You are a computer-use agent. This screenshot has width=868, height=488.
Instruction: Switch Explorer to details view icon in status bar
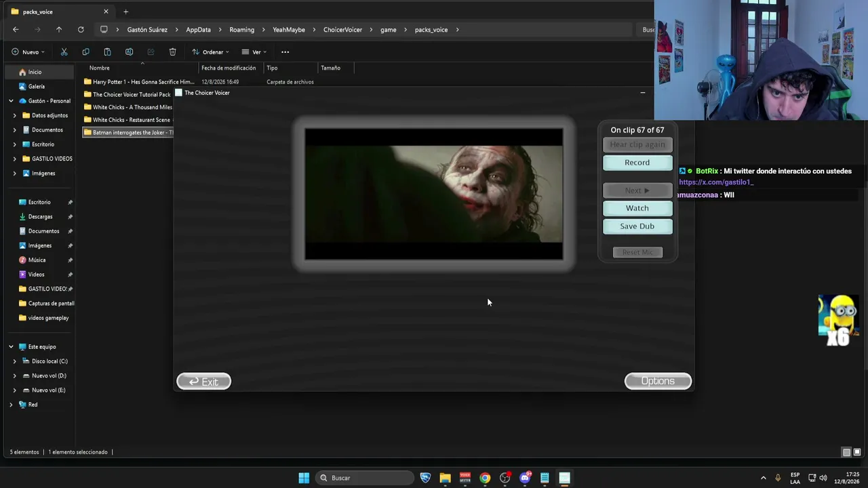pos(846,452)
